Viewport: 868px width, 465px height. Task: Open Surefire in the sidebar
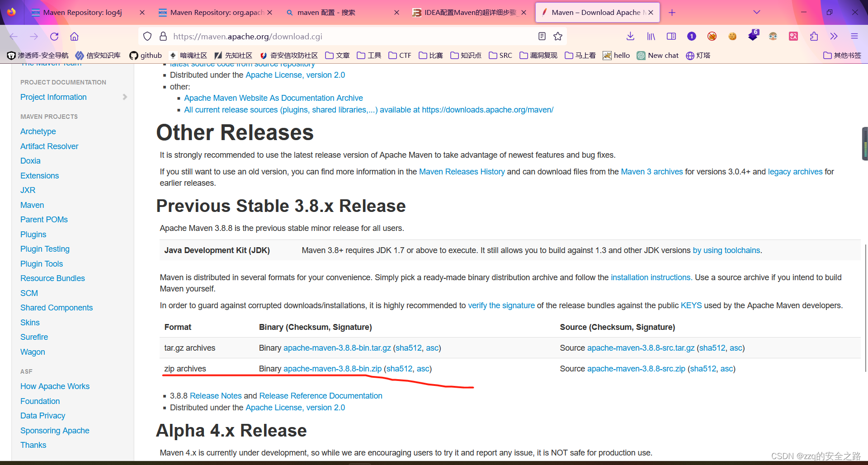[34, 337]
